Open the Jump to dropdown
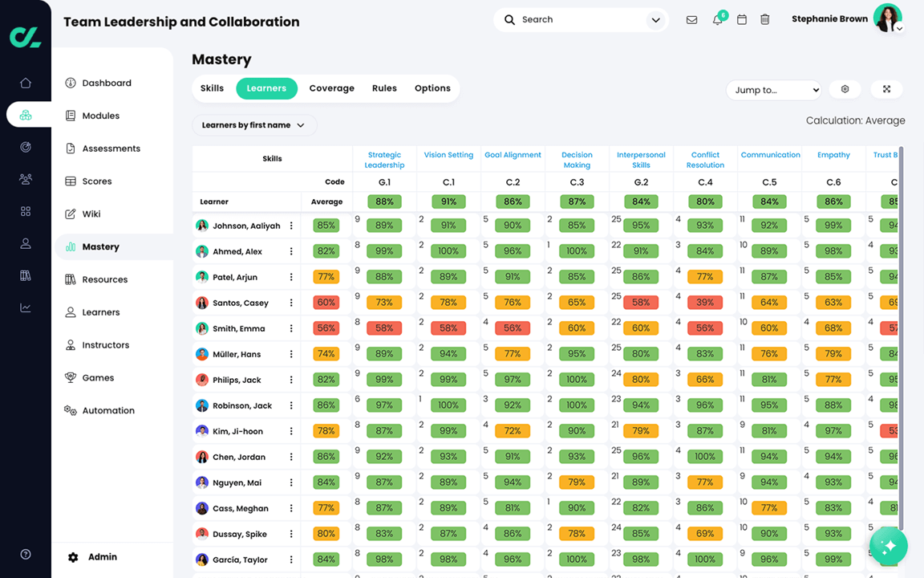 pyautogui.click(x=774, y=90)
